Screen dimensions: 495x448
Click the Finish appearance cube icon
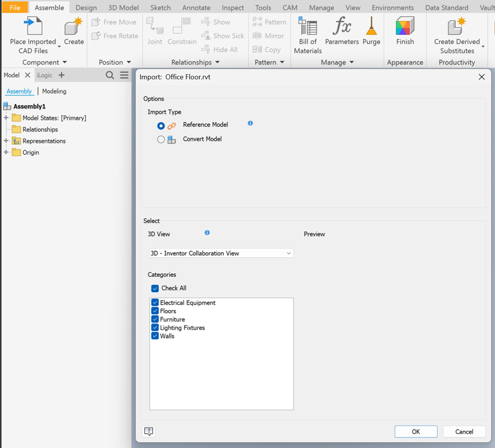[405, 26]
